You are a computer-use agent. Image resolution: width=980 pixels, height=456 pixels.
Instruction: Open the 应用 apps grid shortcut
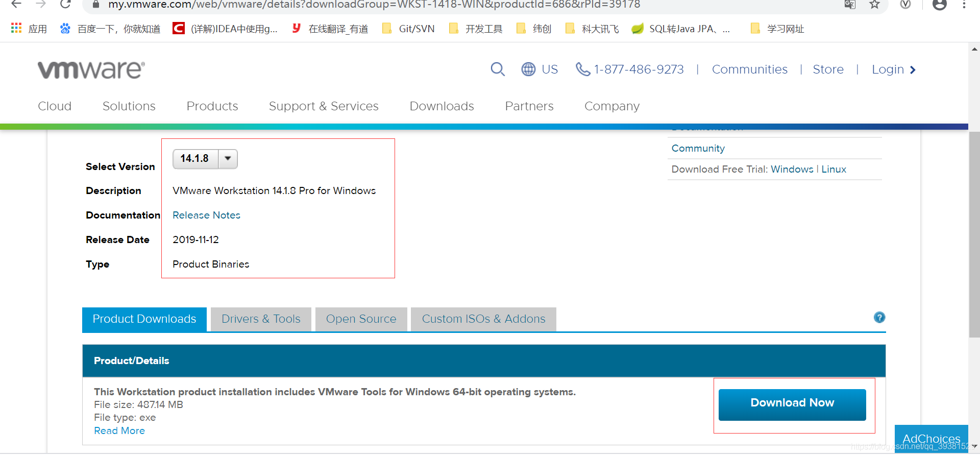(29, 29)
